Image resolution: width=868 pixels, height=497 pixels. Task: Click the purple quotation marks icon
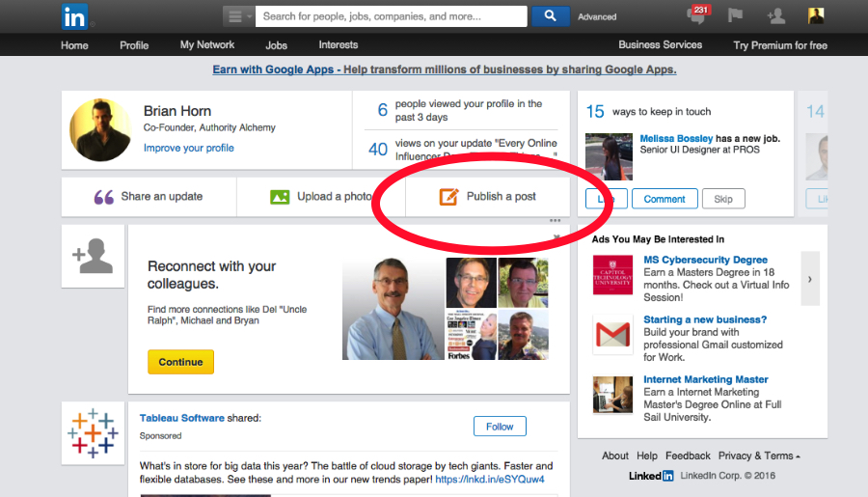(103, 197)
